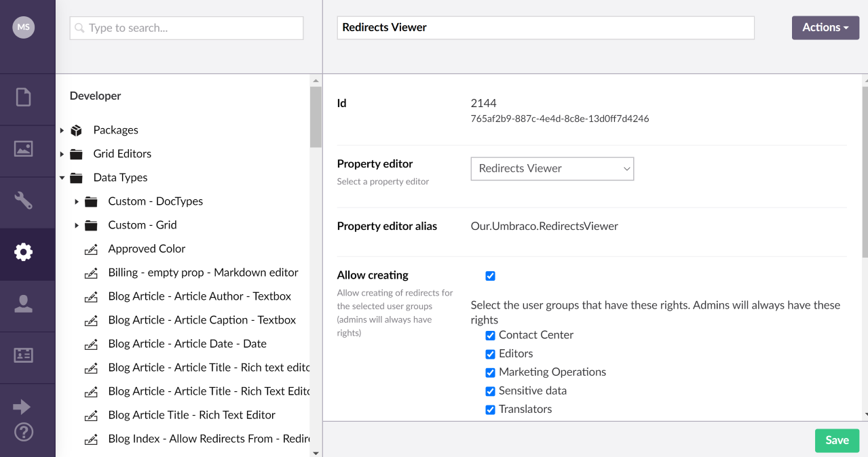Click the Our.Umbraco.RedirectsViewer alias text
This screenshot has width=868, height=457.
click(x=544, y=226)
